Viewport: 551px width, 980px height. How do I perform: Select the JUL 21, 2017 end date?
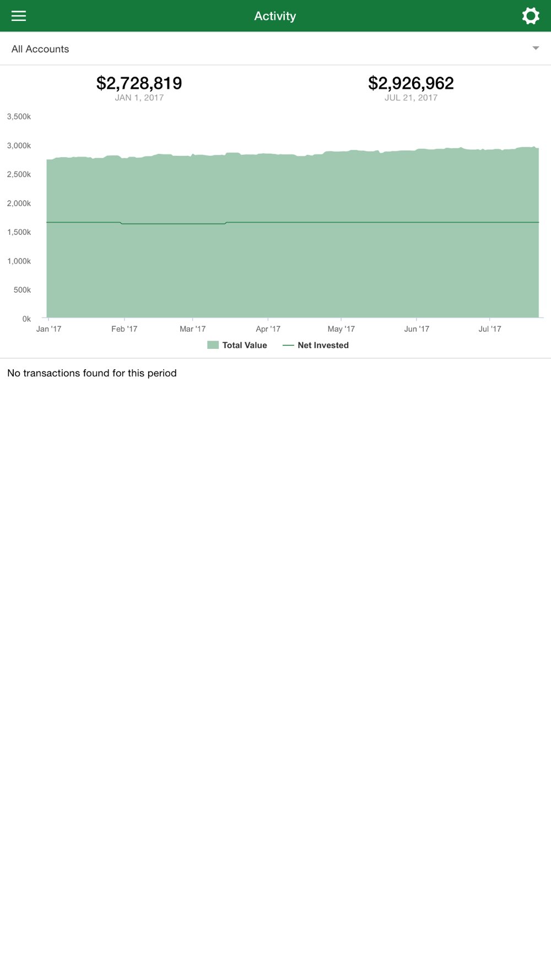point(411,98)
